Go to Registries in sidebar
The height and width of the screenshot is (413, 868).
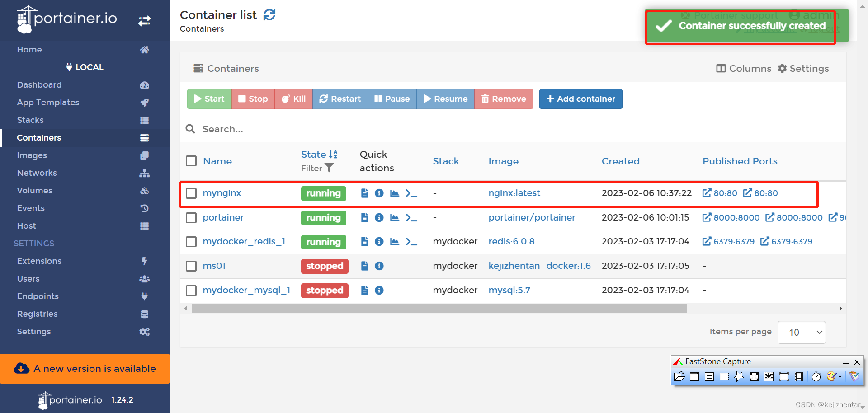click(x=85, y=314)
